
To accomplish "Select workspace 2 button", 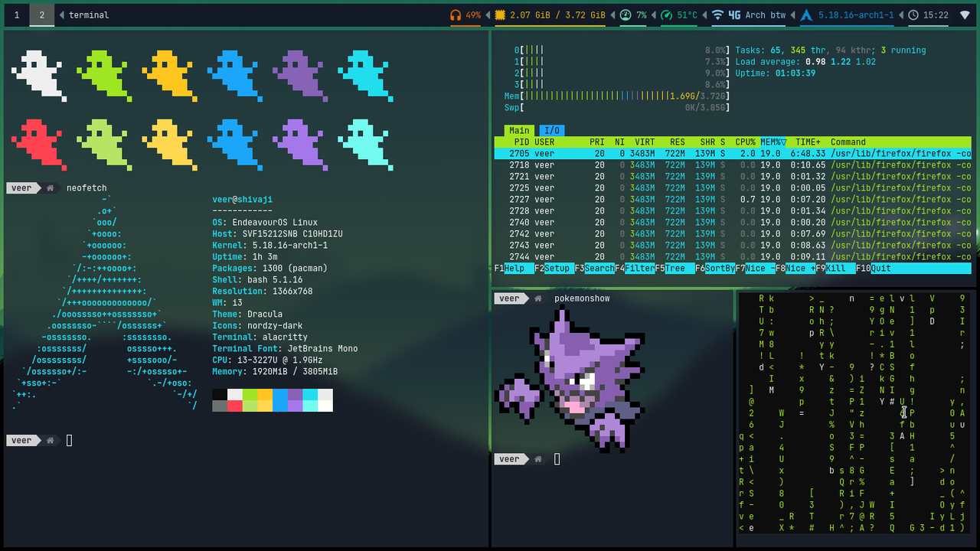I will (42, 15).
